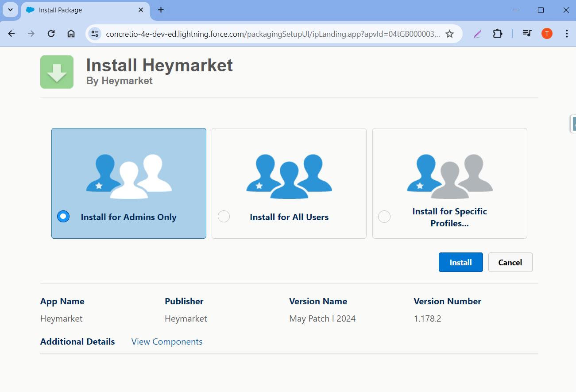Select Install for Admins Only radio button

(x=64, y=217)
